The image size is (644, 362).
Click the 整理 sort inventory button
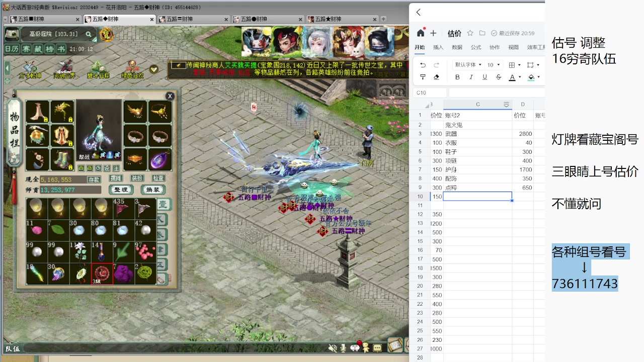[x=121, y=190]
